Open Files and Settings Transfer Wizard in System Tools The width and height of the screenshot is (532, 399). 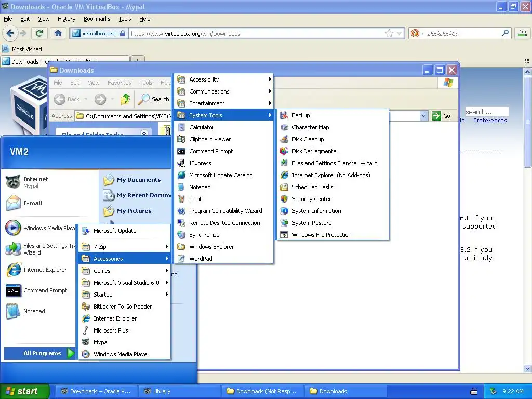click(x=332, y=163)
